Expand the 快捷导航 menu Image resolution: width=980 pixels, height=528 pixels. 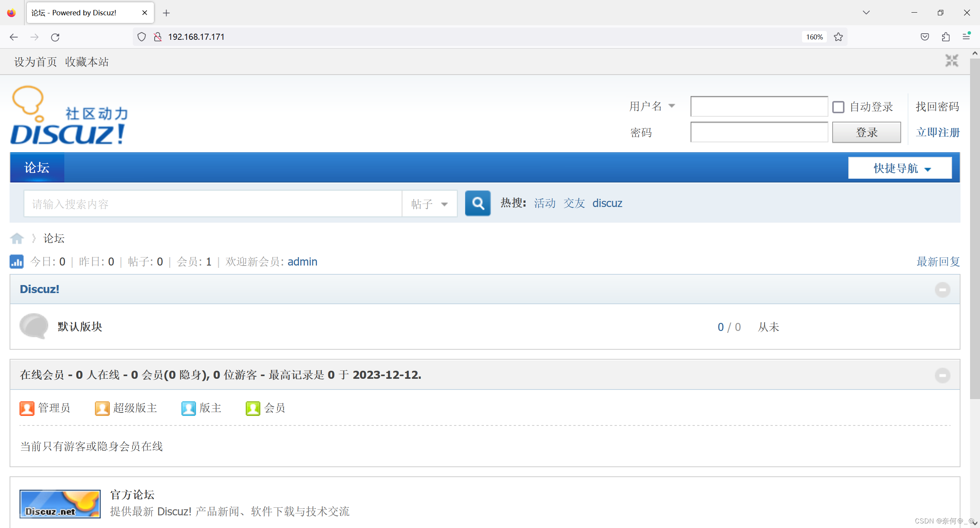[900, 168]
